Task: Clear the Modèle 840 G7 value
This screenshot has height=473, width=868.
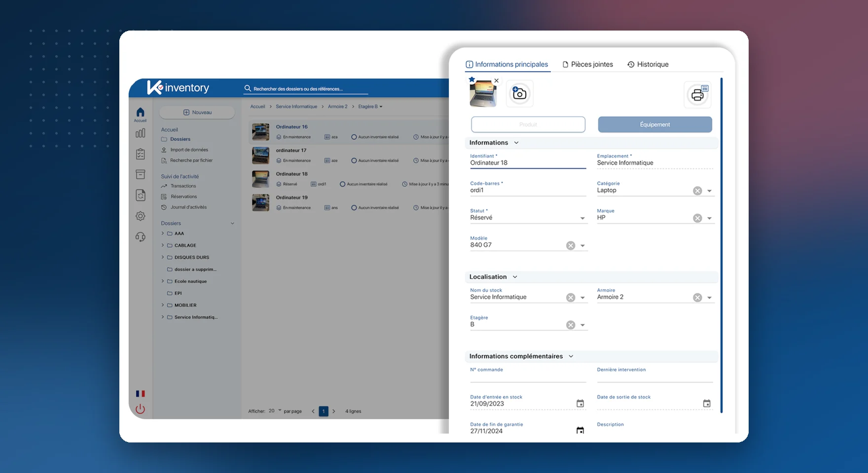Action: tap(571, 245)
